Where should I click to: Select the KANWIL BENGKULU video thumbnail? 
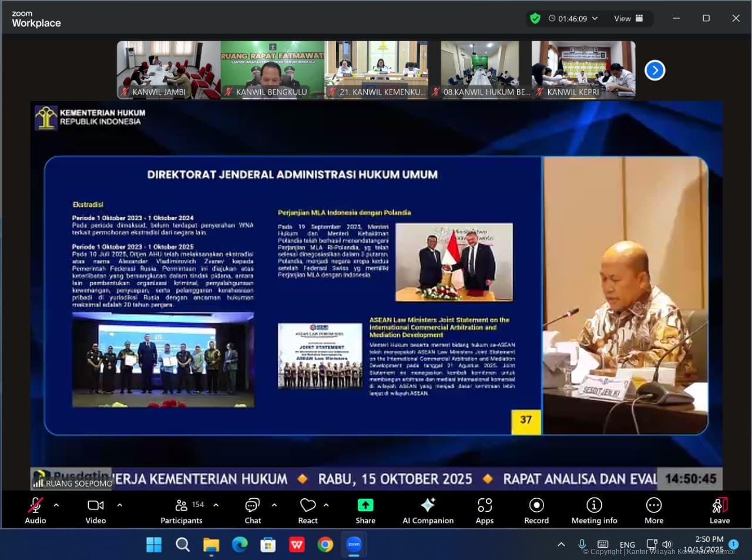point(272,69)
